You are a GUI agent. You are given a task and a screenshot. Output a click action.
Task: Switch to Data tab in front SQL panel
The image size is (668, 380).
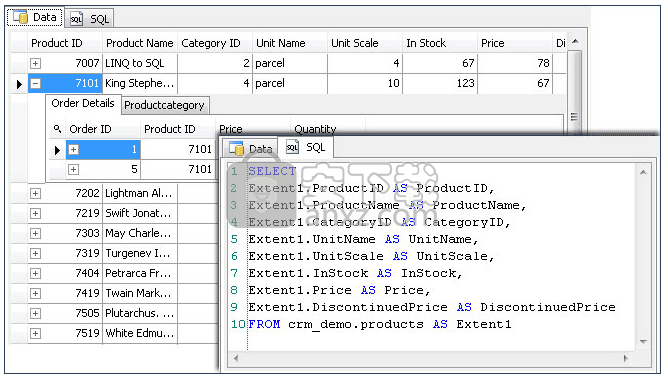(250, 149)
